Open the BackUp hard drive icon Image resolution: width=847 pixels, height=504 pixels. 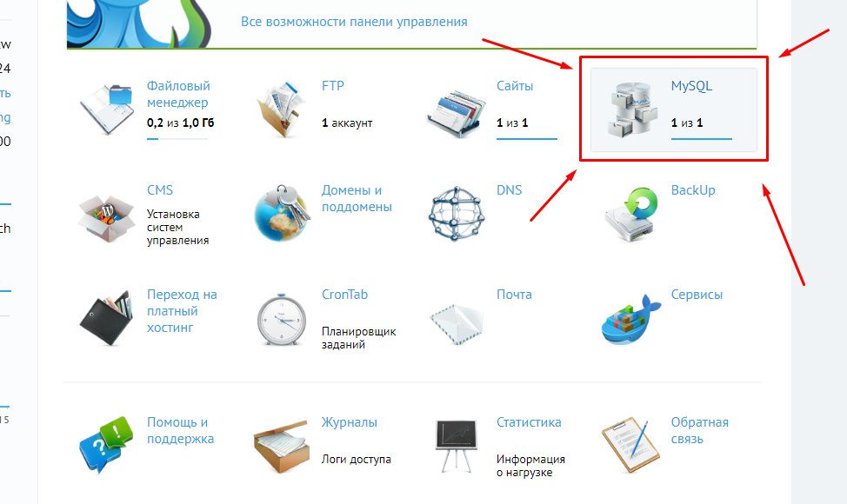click(631, 215)
